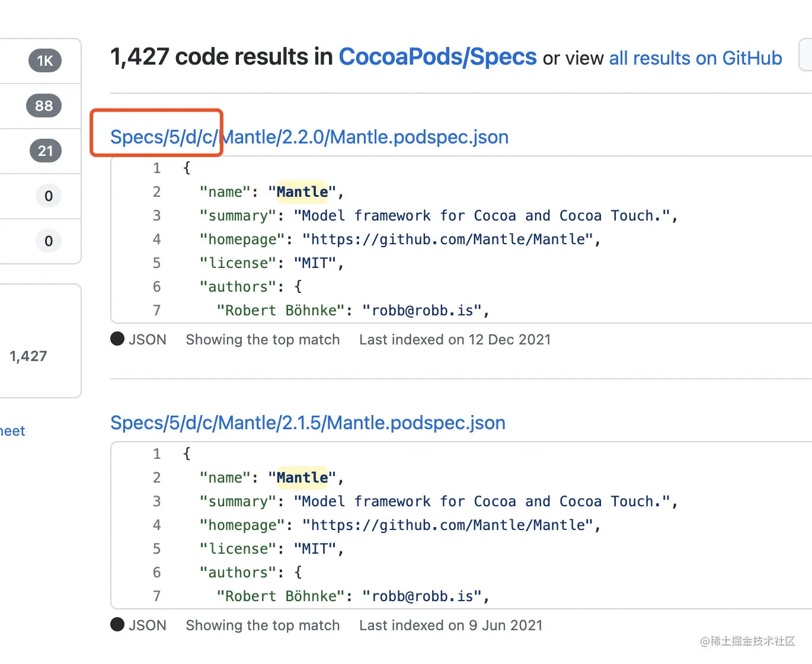This screenshot has height=664, width=812.
Task: Click highlighted Mantle name in 2.1.5 snippet
Action: [x=302, y=478]
